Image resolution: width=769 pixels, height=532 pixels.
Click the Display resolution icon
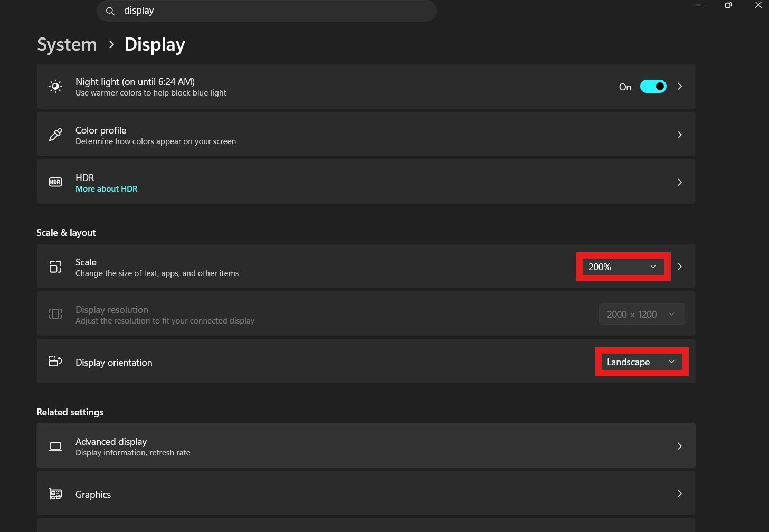pos(55,314)
